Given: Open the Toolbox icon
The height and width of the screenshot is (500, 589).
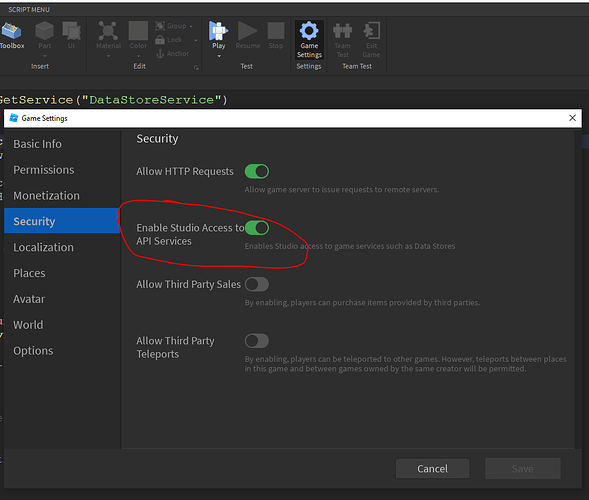Looking at the screenshot, I should click(x=11, y=31).
